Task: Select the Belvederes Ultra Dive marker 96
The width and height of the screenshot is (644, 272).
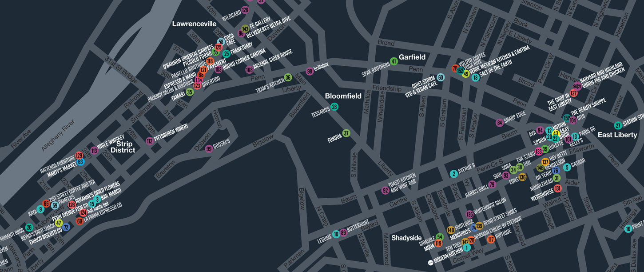Action: [x=241, y=33]
